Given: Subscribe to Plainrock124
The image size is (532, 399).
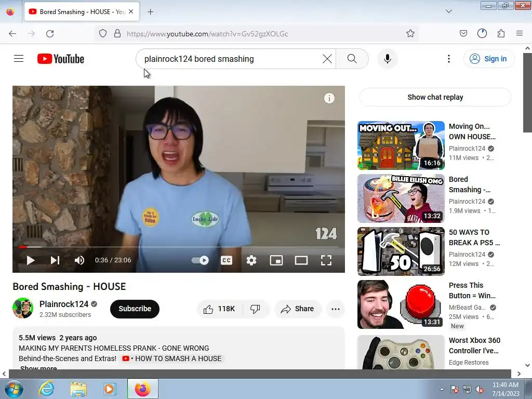Looking at the screenshot, I should 135,309.
